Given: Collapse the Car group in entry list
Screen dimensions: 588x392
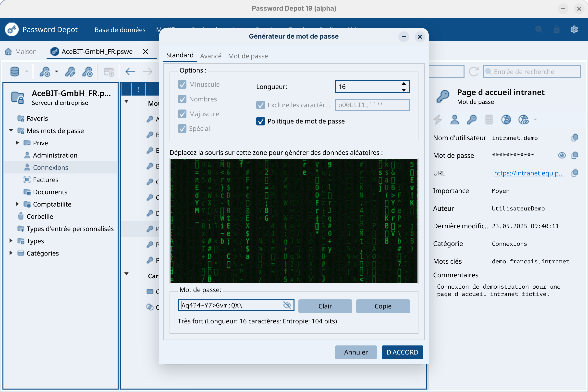Looking at the screenshot, I should pos(126,274).
